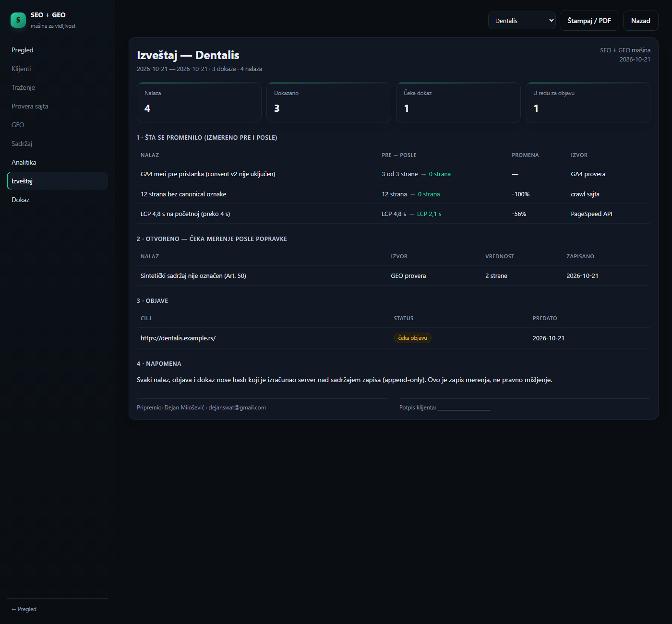Click the Nazad button
This screenshot has height=624, width=672.
click(x=641, y=21)
